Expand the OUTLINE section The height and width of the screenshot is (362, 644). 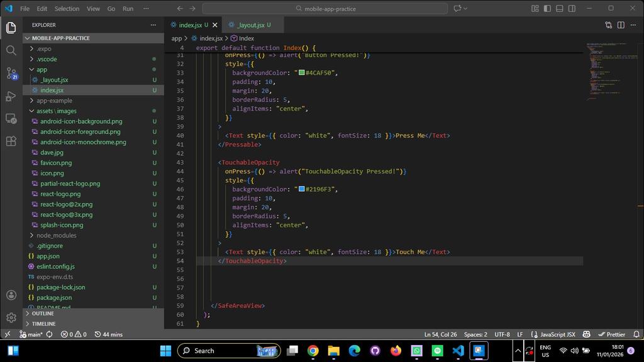click(x=94, y=314)
